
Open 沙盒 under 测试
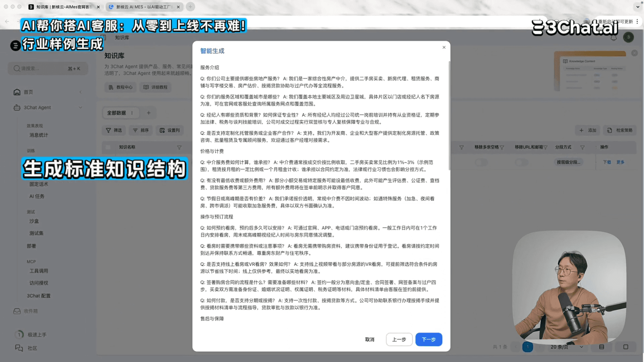pos(34,221)
